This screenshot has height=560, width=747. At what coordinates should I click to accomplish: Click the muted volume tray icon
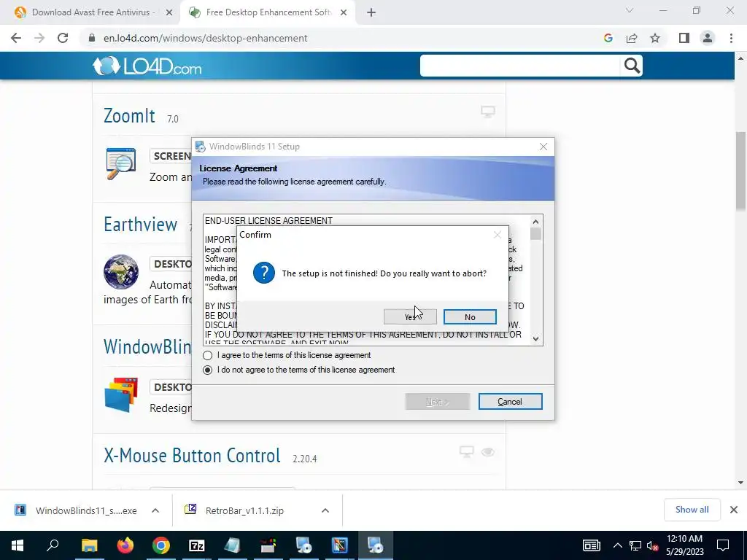pos(653,545)
